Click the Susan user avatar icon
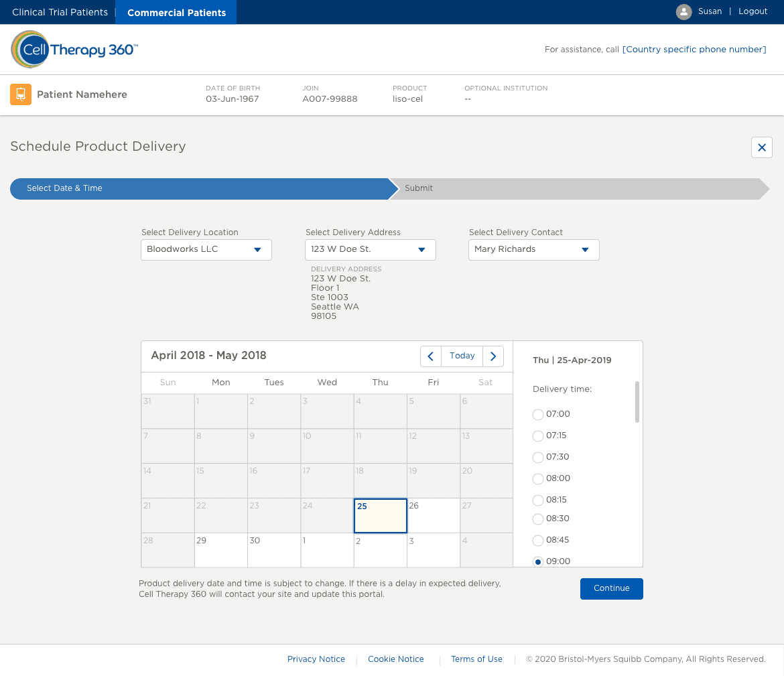 [683, 11]
